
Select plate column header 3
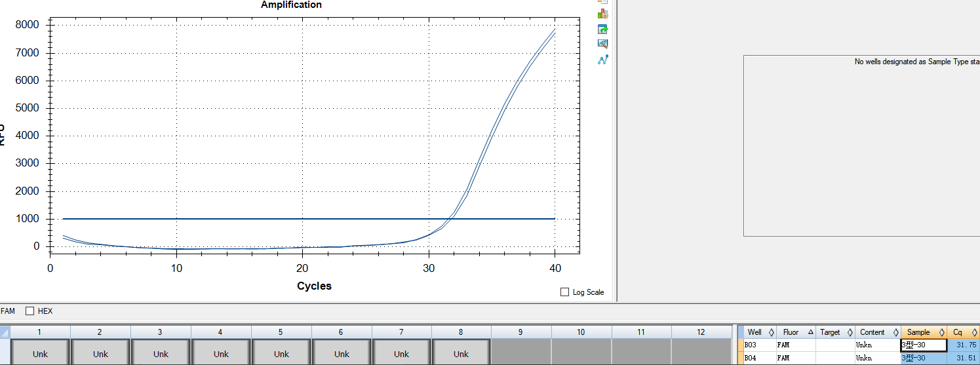click(161, 332)
